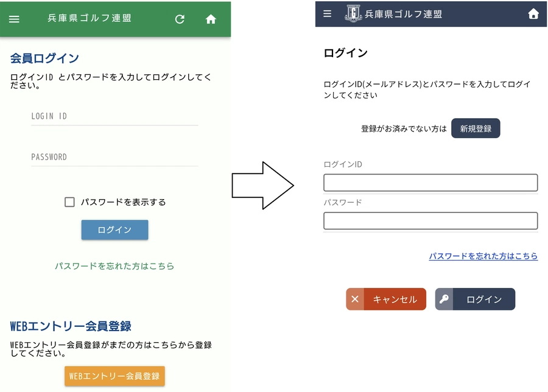
Task: Go home via navy header house icon
Action: coord(533,13)
